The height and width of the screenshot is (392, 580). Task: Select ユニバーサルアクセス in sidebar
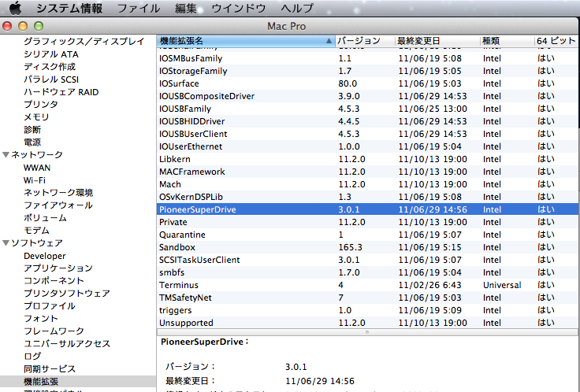pos(66,344)
